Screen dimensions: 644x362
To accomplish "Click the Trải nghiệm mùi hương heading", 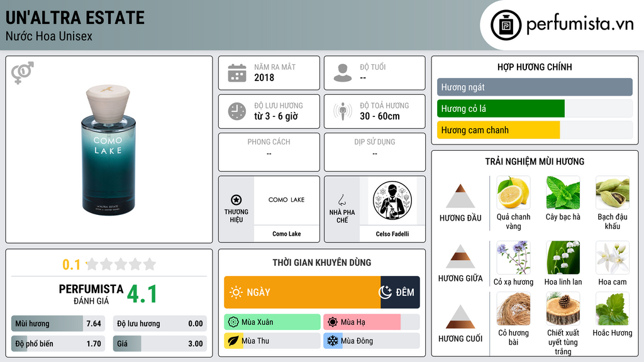I will pos(535,162).
